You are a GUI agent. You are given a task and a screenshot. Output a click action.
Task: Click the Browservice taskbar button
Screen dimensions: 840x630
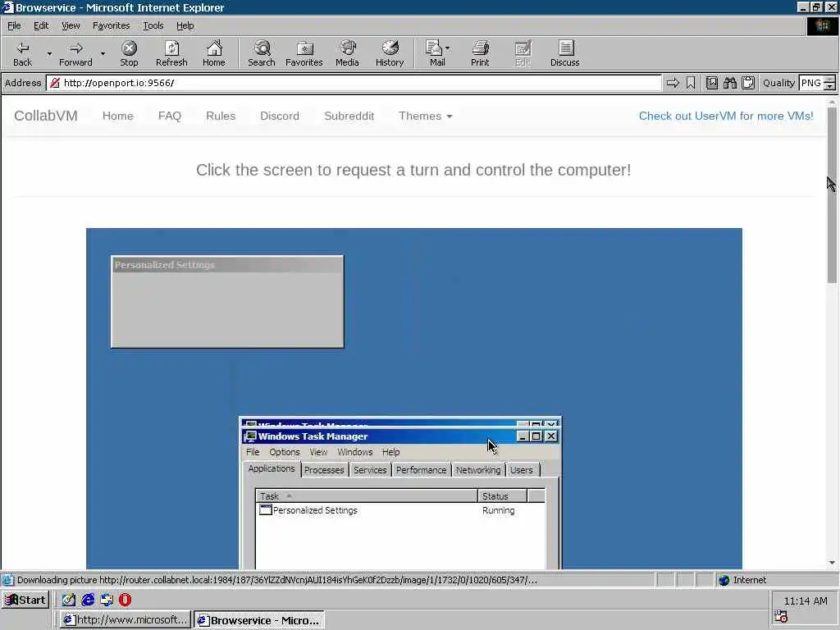coord(259,620)
